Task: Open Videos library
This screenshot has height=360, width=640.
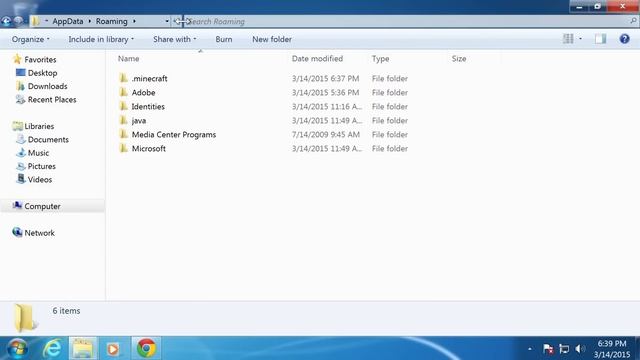Action: point(40,180)
